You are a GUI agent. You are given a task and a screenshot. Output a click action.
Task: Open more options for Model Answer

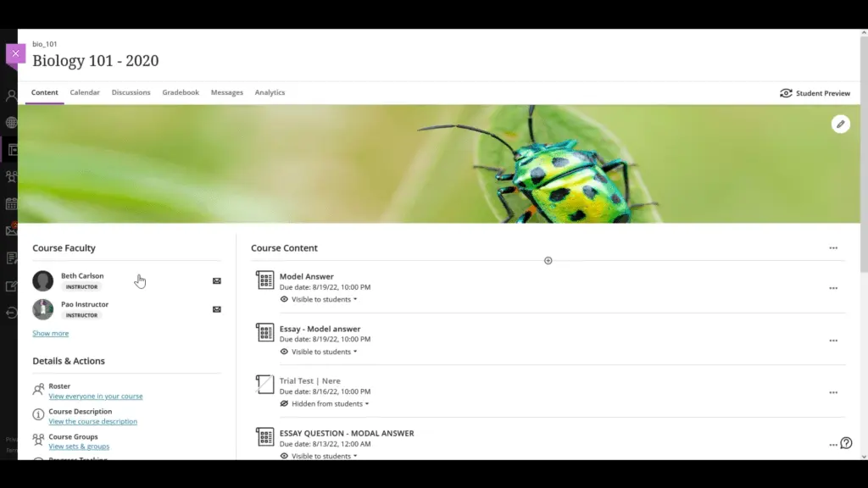point(833,288)
